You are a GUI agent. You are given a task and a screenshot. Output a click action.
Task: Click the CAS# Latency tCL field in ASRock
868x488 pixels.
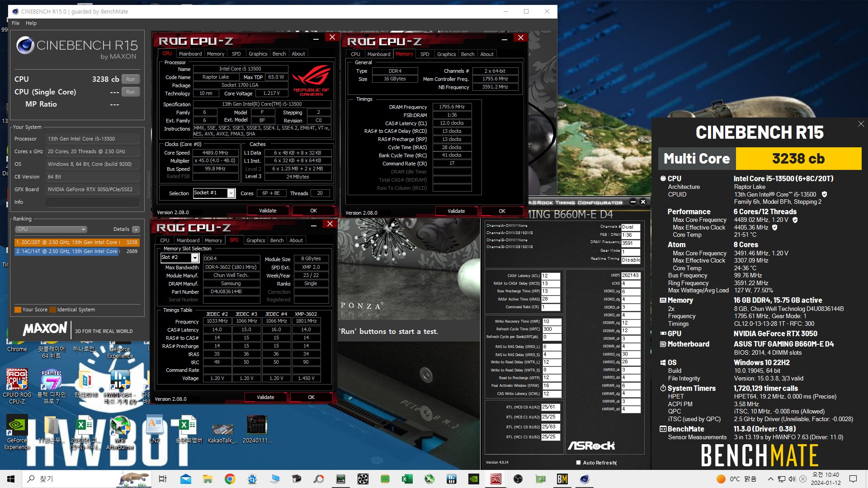(550, 276)
